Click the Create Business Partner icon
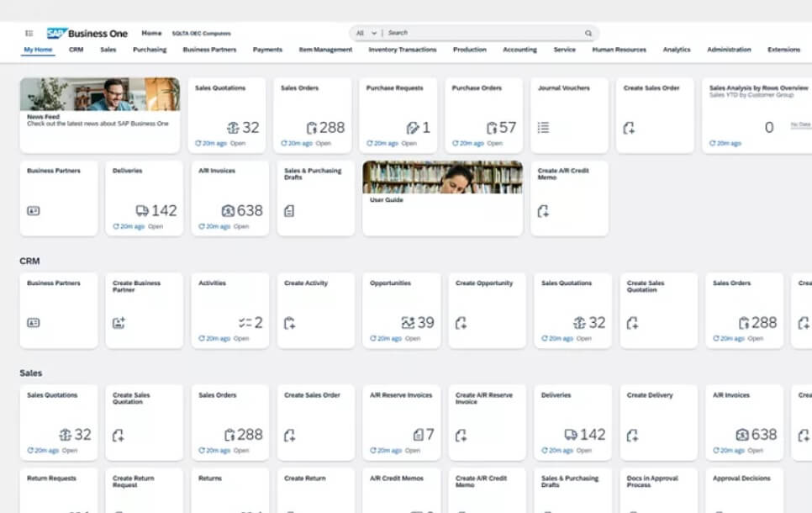Viewport: 812px width, 513px height. 119,323
